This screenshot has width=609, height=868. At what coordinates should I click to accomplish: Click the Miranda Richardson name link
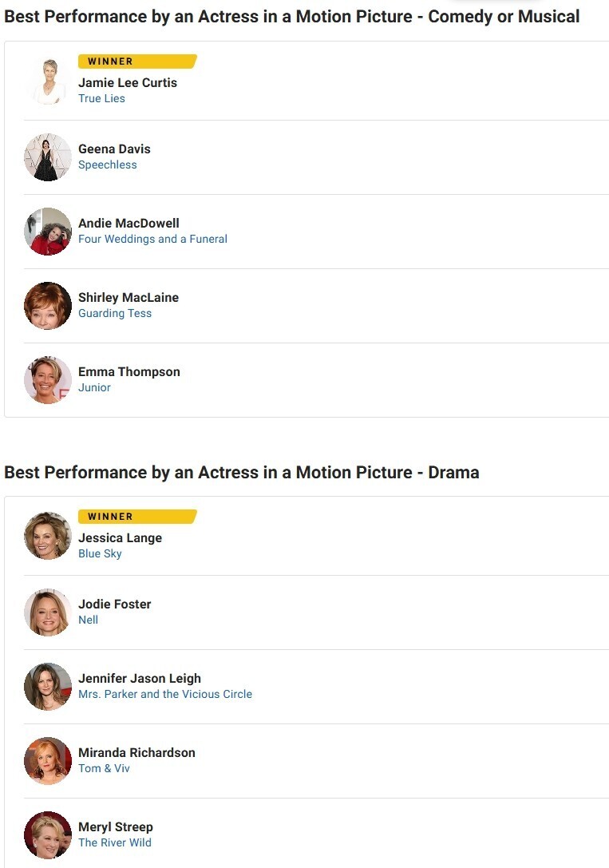[x=136, y=753]
